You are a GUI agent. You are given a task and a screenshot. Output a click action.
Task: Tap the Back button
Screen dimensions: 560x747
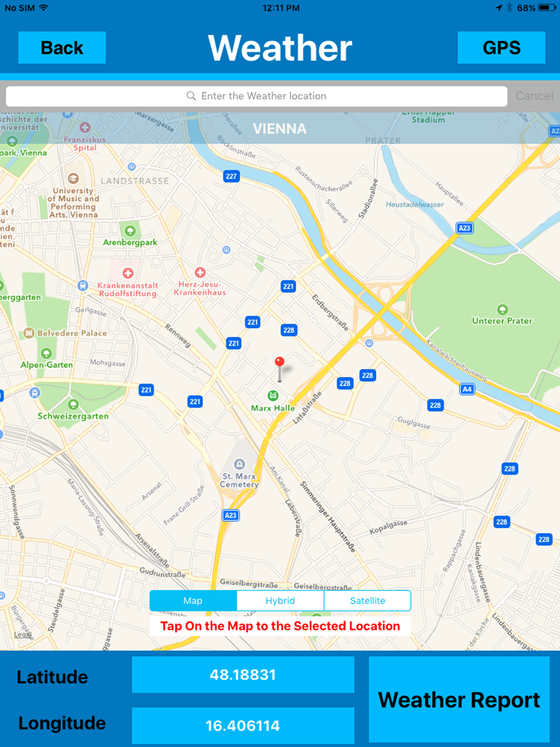[62, 48]
